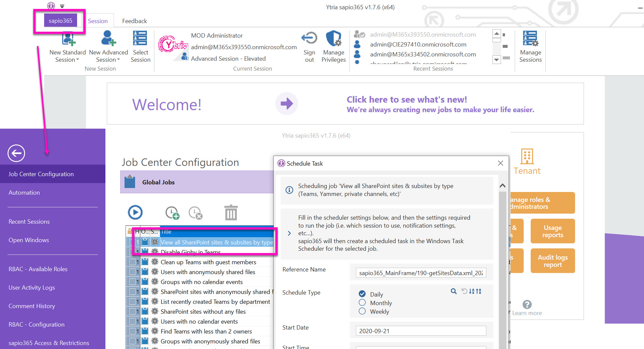Close the Schedule Task dialog
This screenshot has height=349, width=644.
point(500,163)
